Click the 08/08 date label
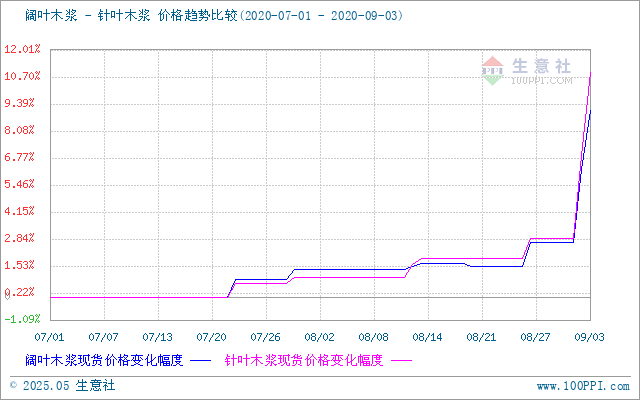 click(x=373, y=337)
